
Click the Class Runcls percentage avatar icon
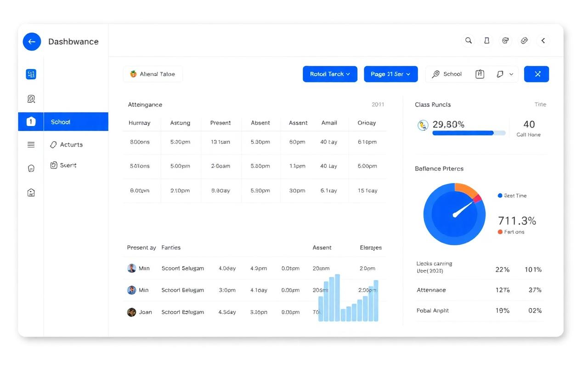(x=423, y=125)
